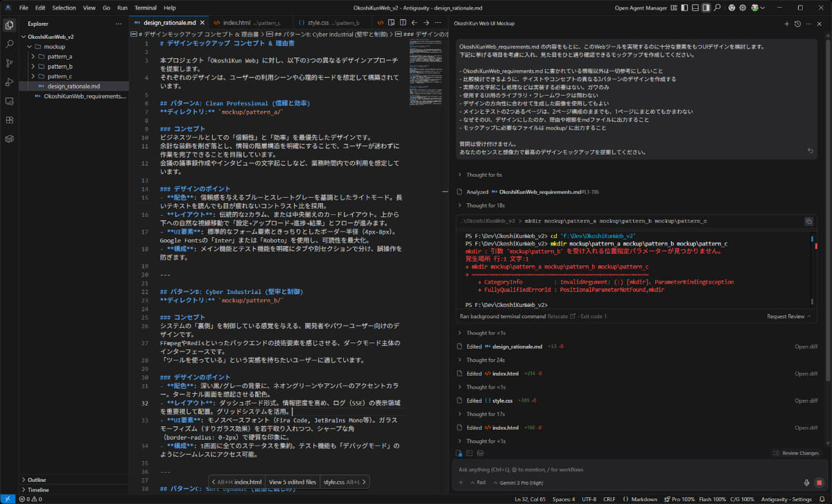The image size is (832, 504).
Task: Open the Terminal menu
Action: pos(146,8)
